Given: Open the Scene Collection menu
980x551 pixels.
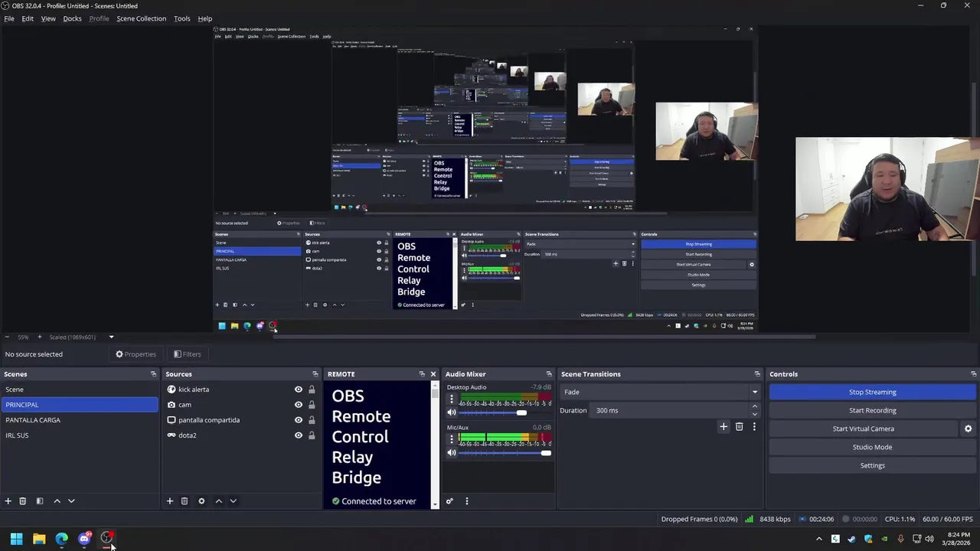Looking at the screenshot, I should pyautogui.click(x=141, y=18).
